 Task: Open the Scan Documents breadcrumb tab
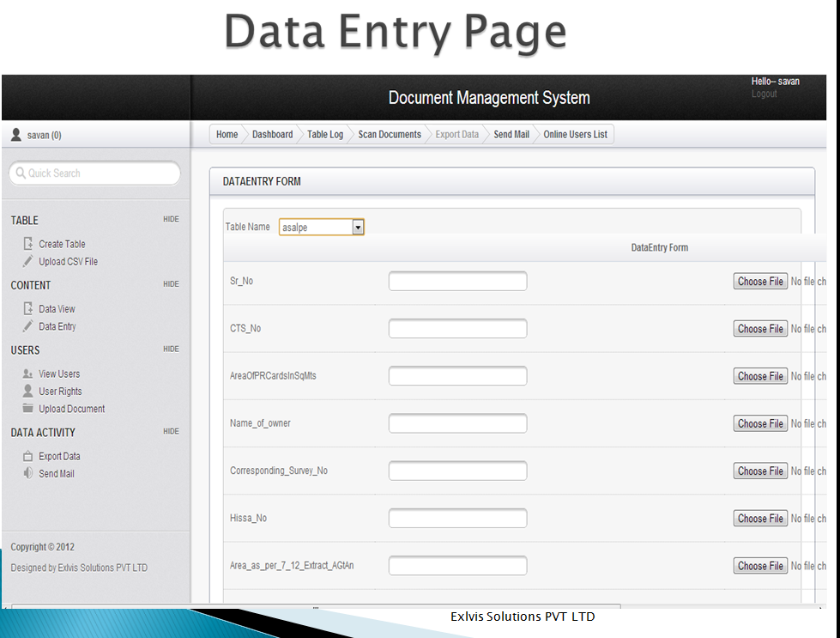tap(390, 135)
